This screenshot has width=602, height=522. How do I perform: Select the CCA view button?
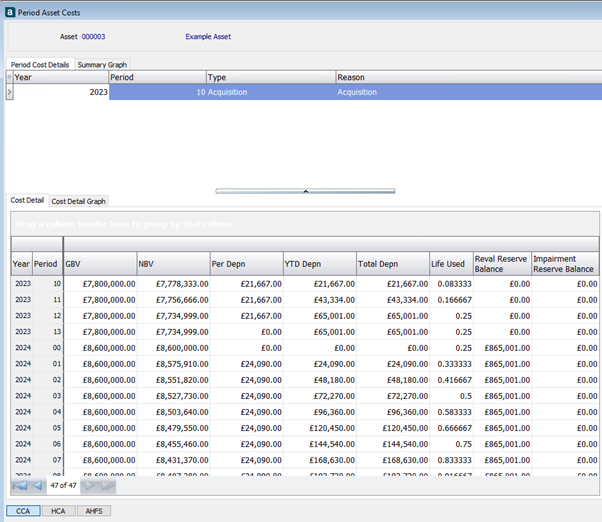[23, 511]
